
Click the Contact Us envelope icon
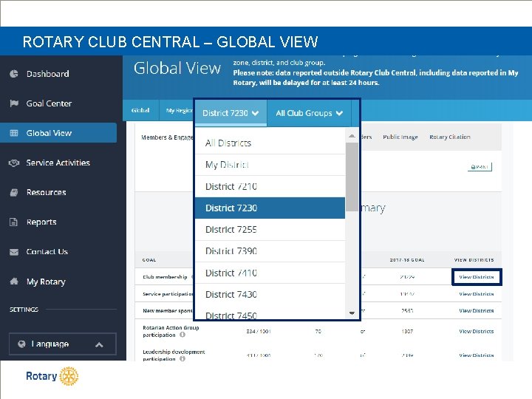click(14, 252)
